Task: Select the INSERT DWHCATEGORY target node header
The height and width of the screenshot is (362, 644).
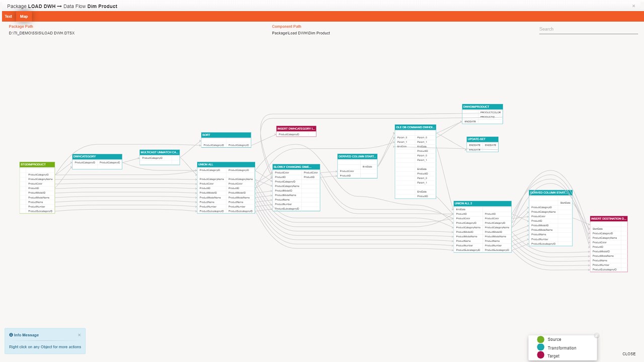Action: point(296,129)
